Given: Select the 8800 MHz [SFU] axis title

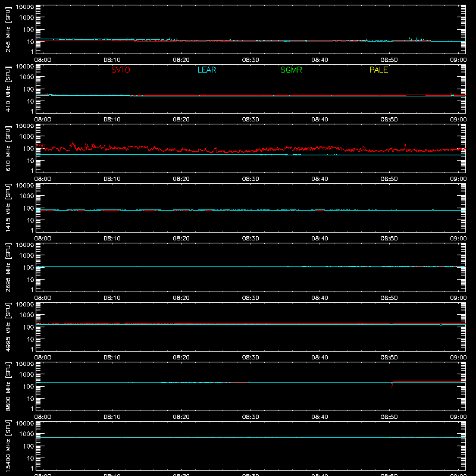Looking at the screenshot, I should (8, 386).
